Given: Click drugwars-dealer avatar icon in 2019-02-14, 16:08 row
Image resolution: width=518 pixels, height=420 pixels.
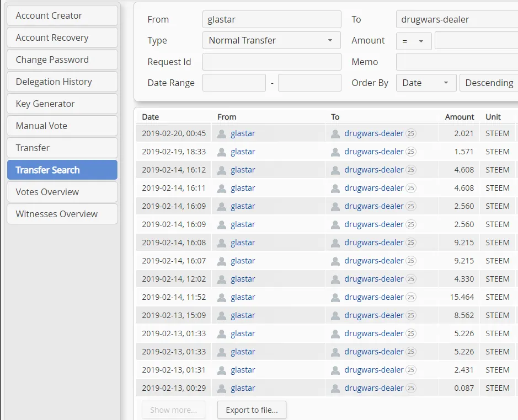Looking at the screenshot, I should point(335,243).
